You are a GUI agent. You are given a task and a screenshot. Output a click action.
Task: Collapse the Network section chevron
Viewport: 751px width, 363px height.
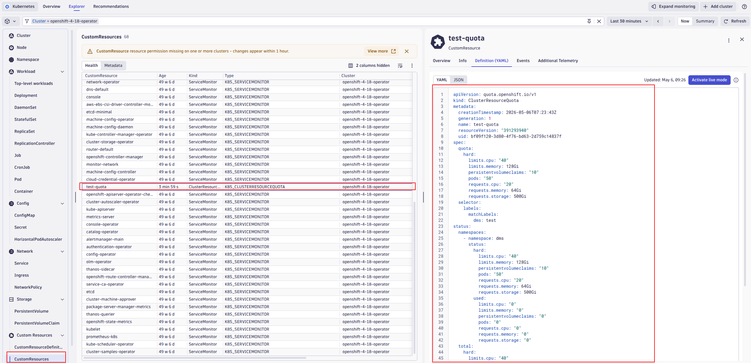pyautogui.click(x=62, y=251)
